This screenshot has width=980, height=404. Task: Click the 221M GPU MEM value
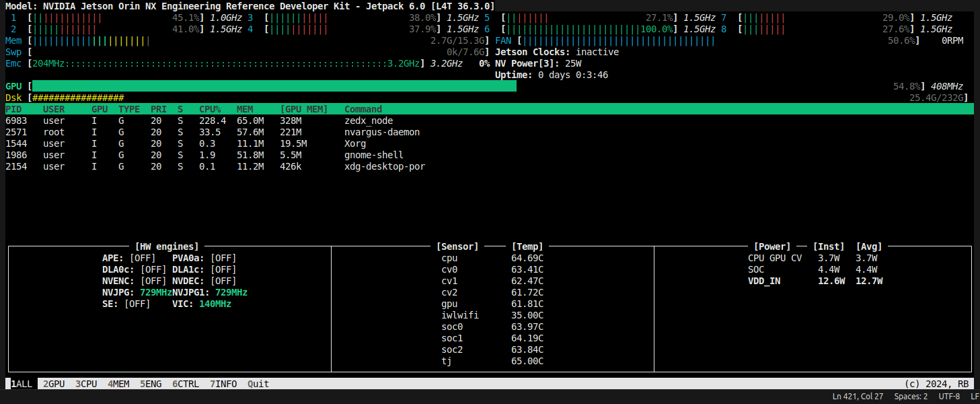pos(291,132)
